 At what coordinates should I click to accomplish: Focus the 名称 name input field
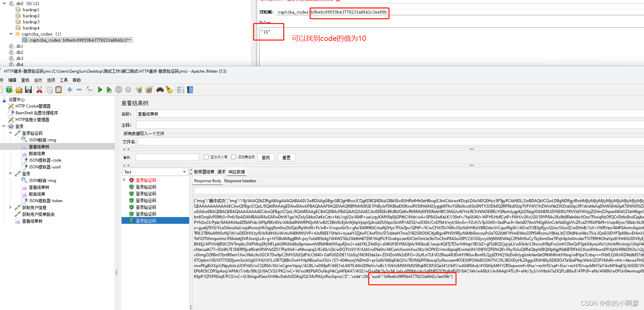point(390,114)
